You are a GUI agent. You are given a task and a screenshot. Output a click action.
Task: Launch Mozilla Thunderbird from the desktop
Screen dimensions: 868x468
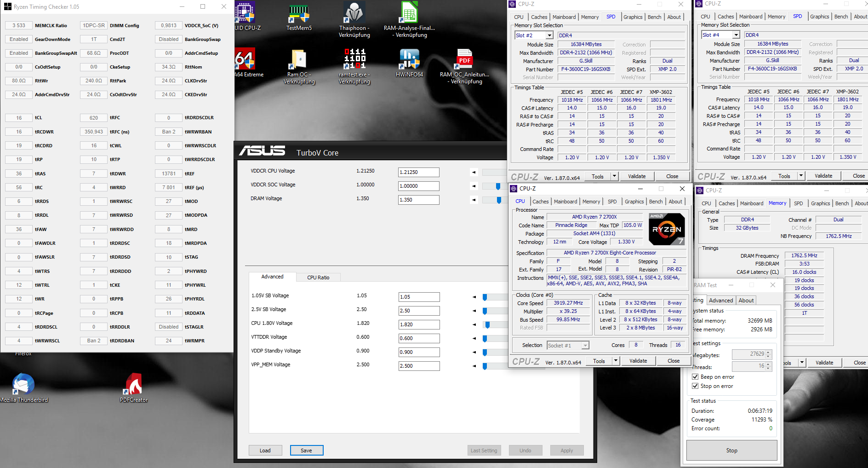pos(23,387)
